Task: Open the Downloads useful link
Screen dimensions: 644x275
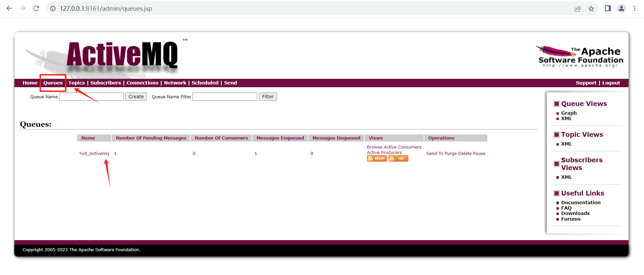Action: coord(575,213)
